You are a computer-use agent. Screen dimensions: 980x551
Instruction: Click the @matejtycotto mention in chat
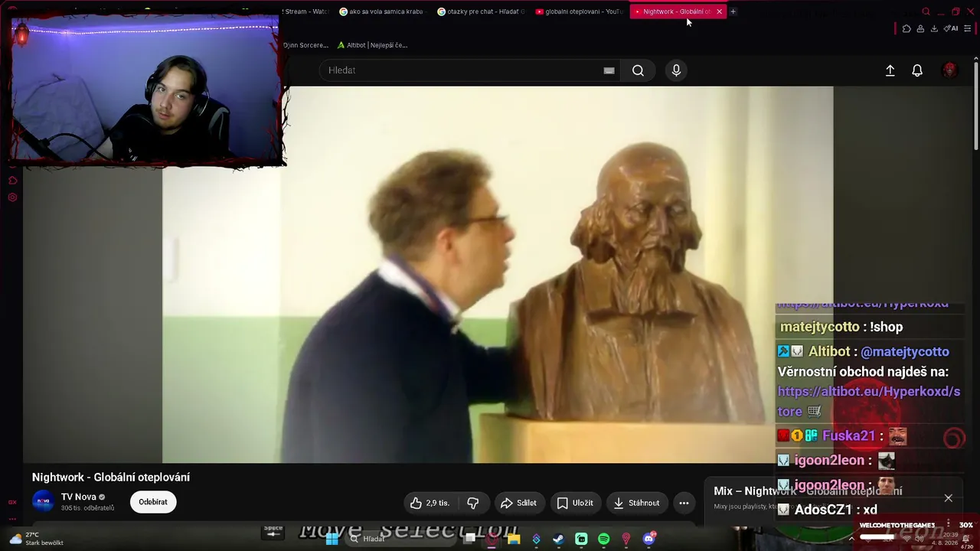coord(905,351)
